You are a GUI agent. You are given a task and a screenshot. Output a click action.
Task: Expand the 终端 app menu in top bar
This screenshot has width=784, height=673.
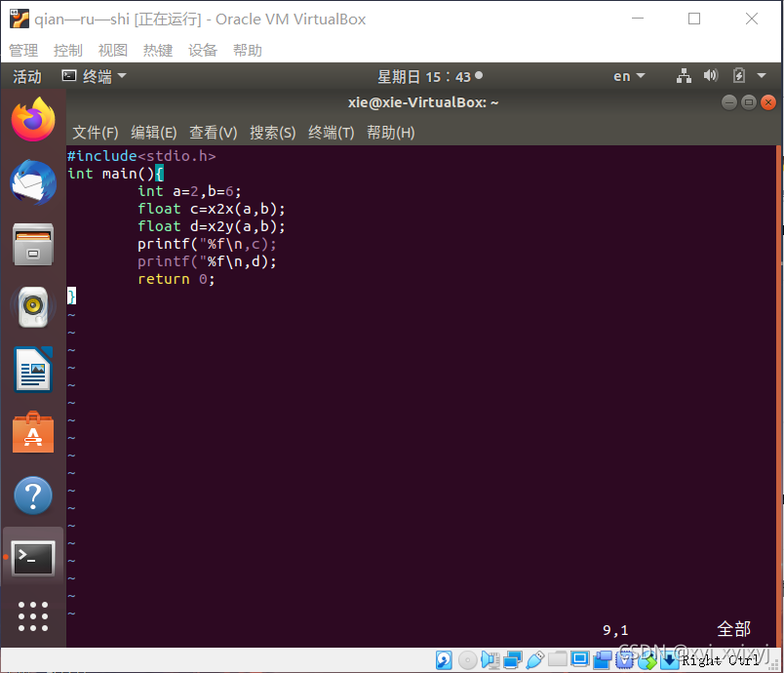pyautogui.click(x=94, y=76)
